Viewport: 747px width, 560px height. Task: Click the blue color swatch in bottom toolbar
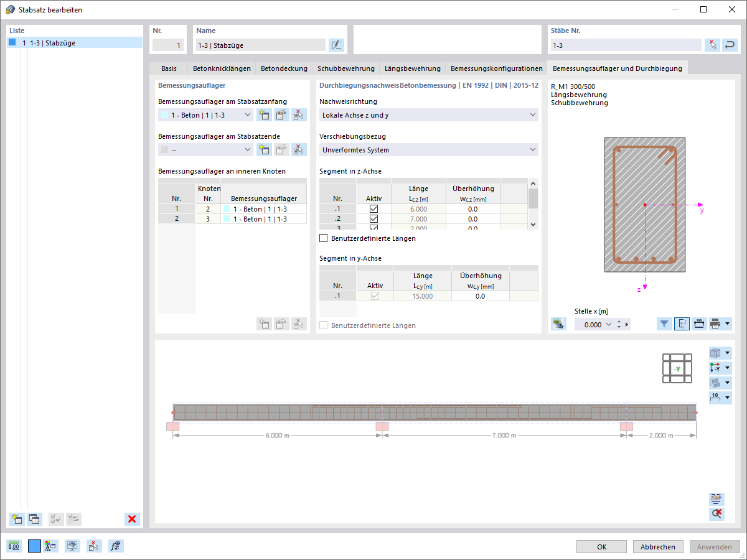point(34,546)
